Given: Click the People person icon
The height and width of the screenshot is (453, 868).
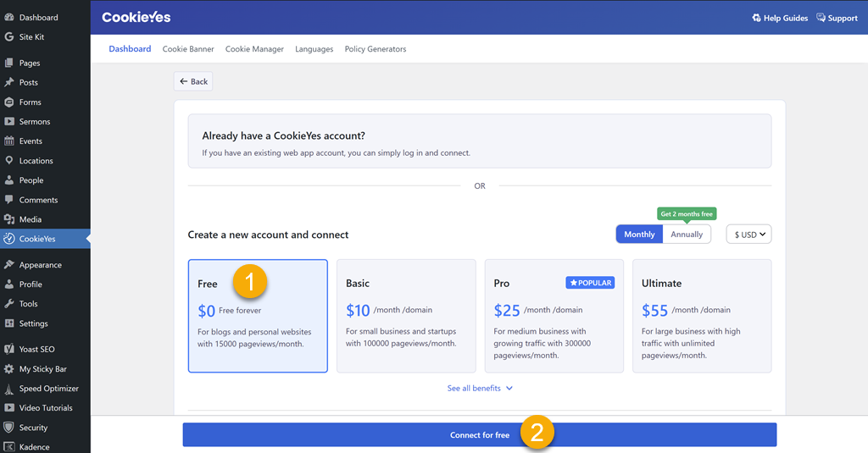Looking at the screenshot, I should point(8,180).
